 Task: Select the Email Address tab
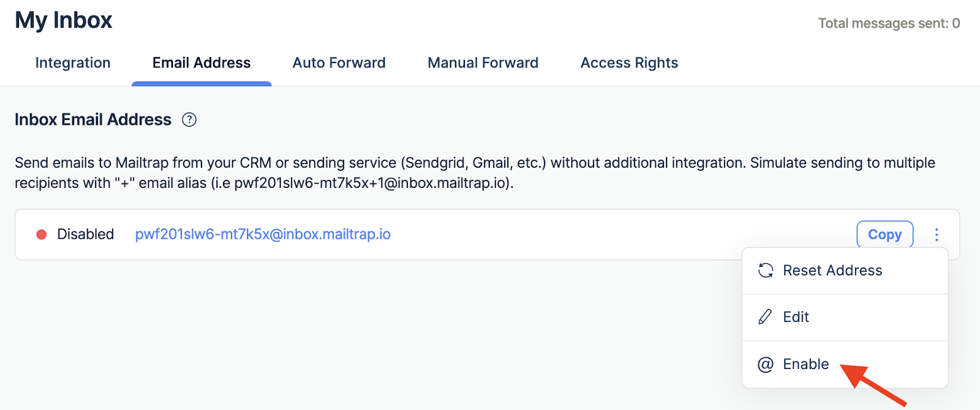pos(201,62)
